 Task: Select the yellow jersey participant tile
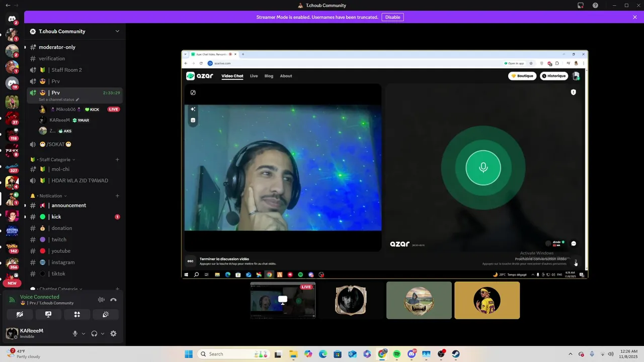tap(487, 300)
